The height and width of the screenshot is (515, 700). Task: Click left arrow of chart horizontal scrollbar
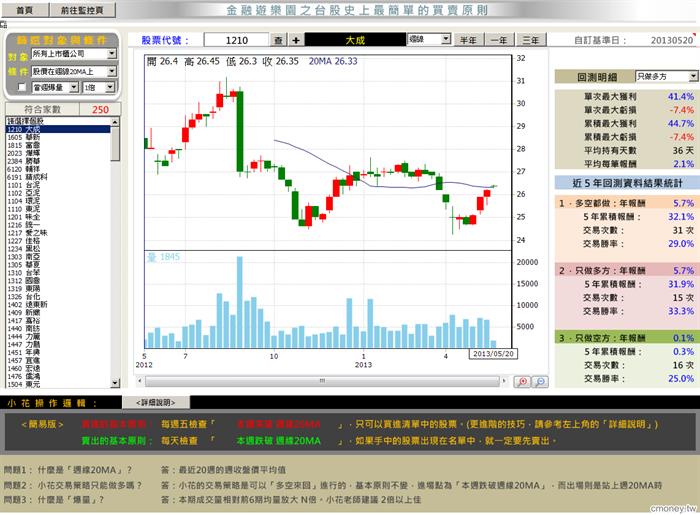[140, 381]
